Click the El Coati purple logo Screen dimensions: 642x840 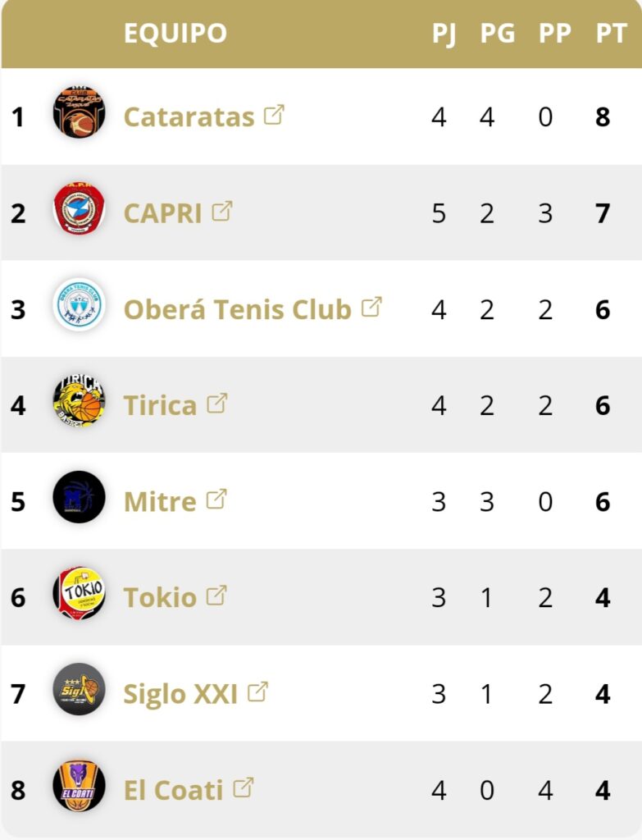(80, 785)
